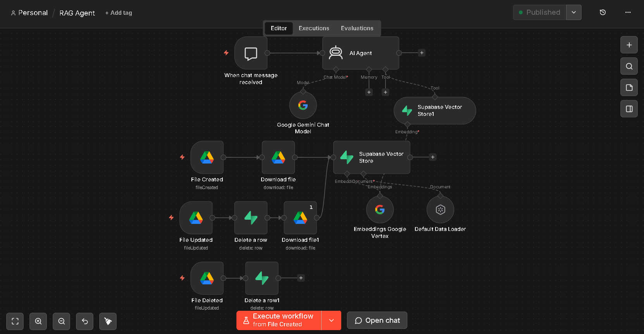The width and height of the screenshot is (644, 334).
Task: Select the Google Gemini Chat Model node
Action: 303,105
